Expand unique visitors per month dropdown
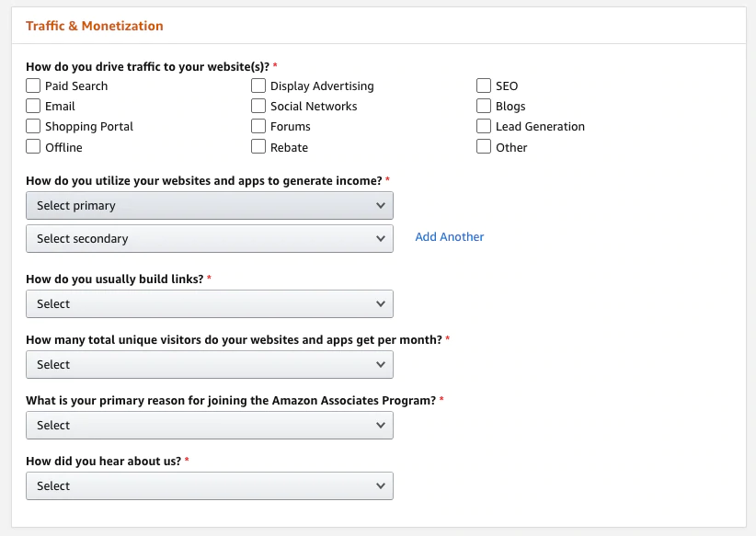Image resolution: width=756 pixels, height=536 pixels. [x=210, y=365]
